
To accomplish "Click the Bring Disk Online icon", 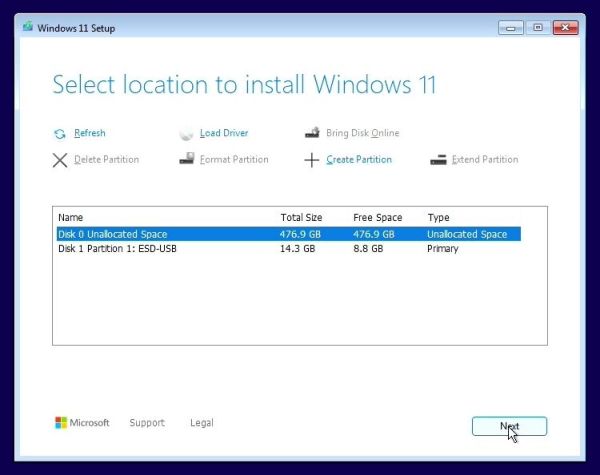I will (x=312, y=132).
